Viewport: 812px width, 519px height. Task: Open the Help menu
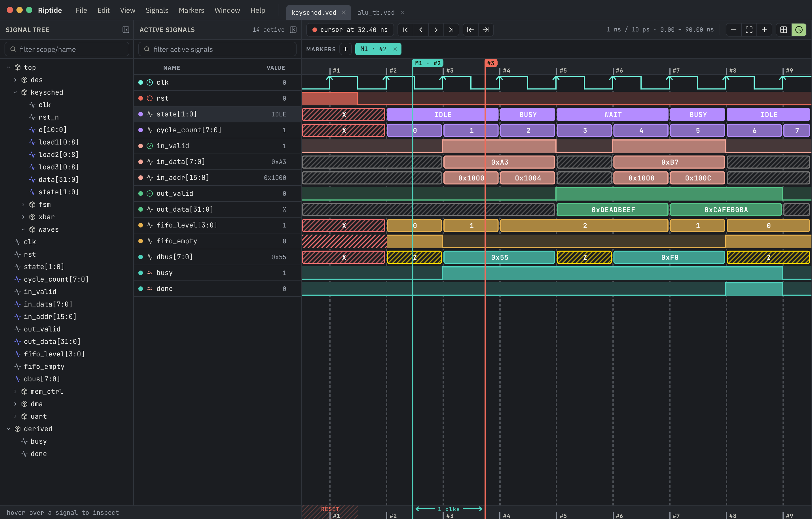tap(258, 10)
